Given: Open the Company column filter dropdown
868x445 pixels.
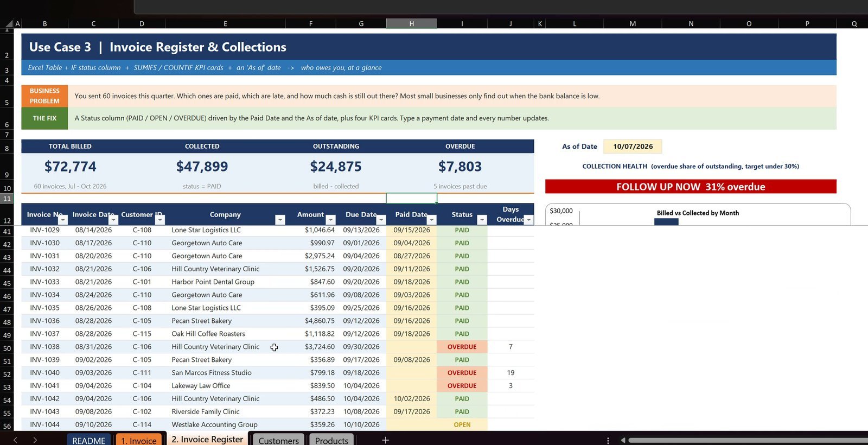Looking at the screenshot, I should (280, 220).
